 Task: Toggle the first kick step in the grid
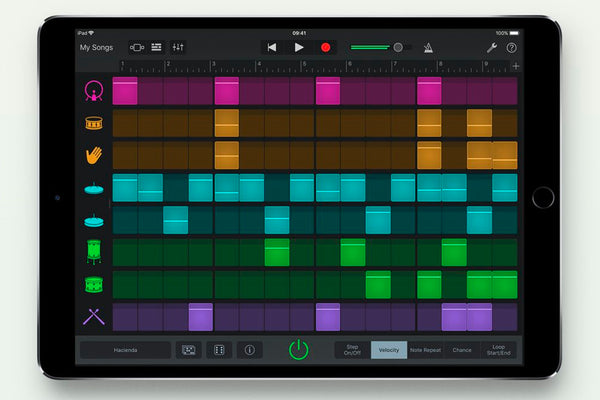(x=125, y=92)
